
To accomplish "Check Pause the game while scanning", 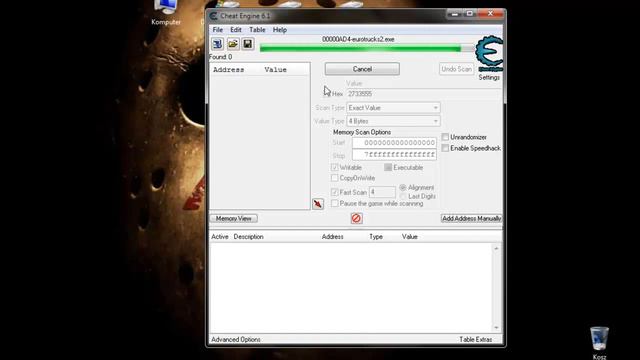I will click(335, 203).
